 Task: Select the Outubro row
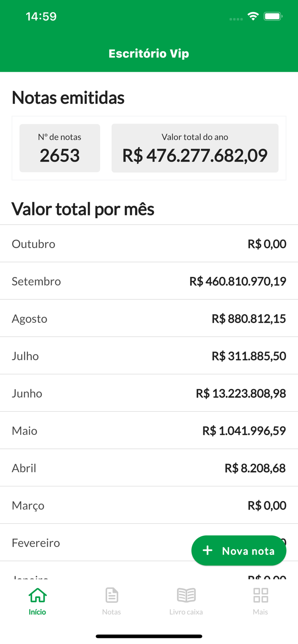pyautogui.click(x=149, y=244)
